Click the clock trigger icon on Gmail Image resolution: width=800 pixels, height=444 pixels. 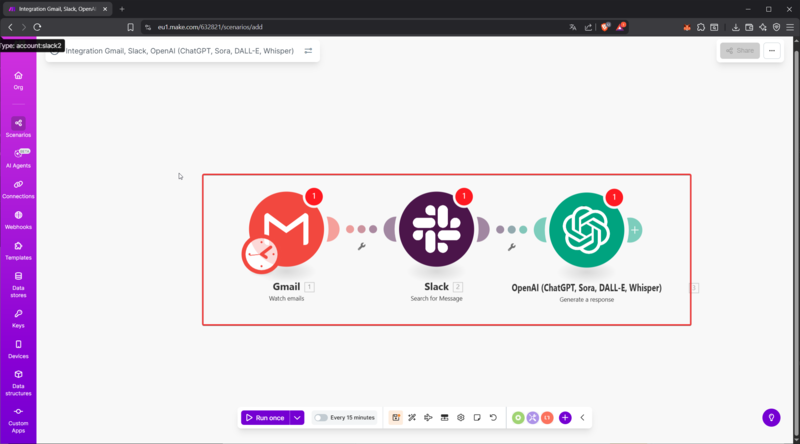(x=261, y=256)
